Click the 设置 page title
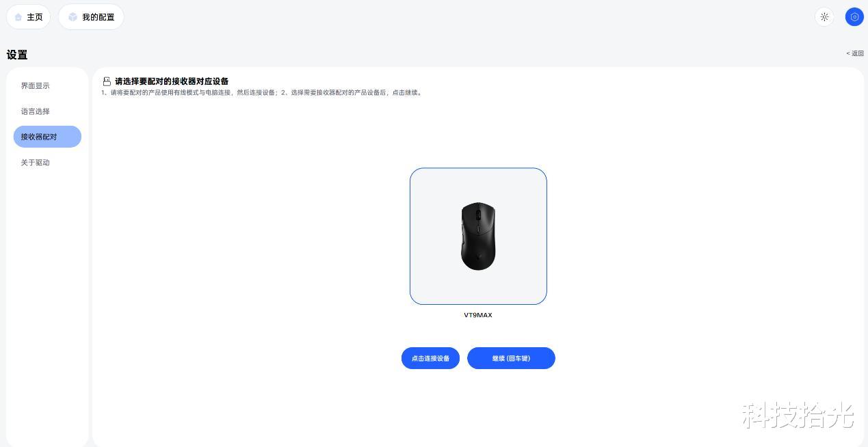 17,55
